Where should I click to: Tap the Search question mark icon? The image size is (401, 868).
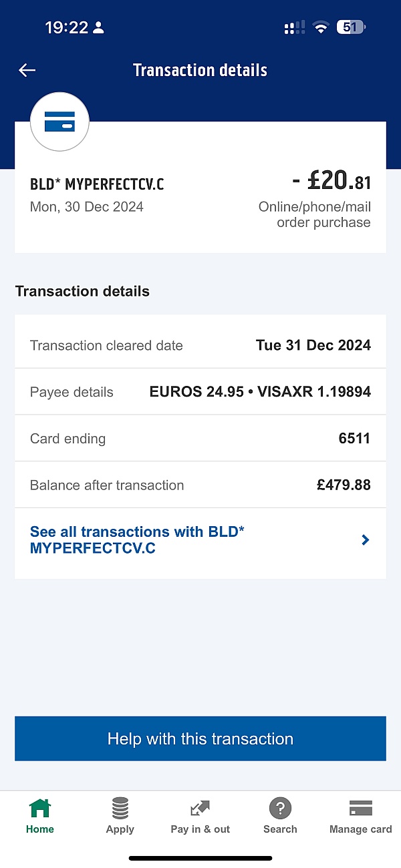tap(280, 809)
